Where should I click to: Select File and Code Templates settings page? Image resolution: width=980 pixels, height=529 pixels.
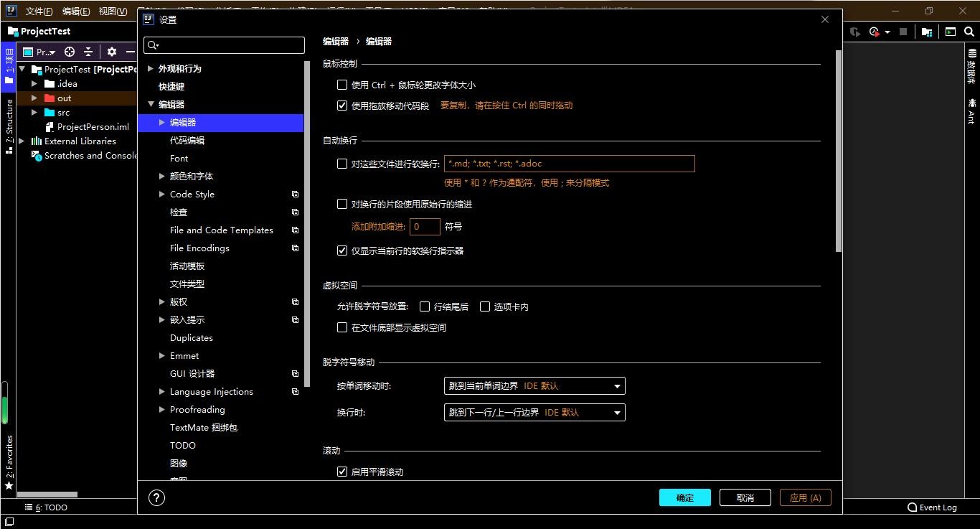point(221,230)
